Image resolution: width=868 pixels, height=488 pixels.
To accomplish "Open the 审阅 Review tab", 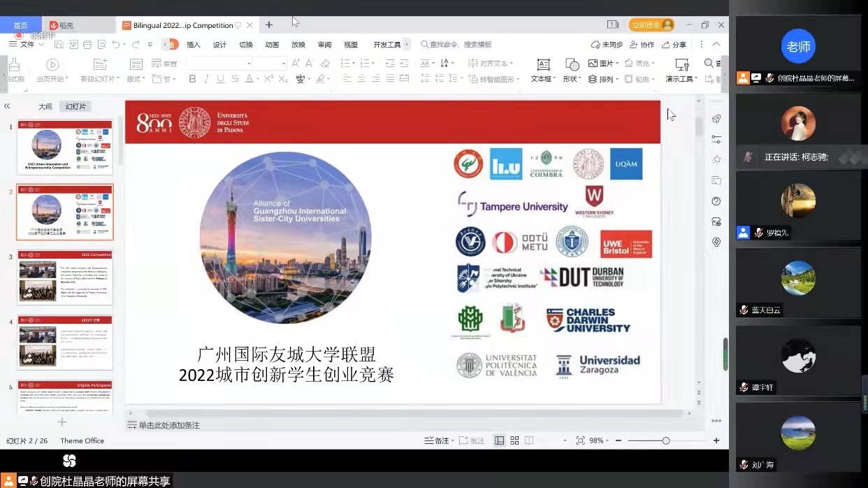I will 325,45.
